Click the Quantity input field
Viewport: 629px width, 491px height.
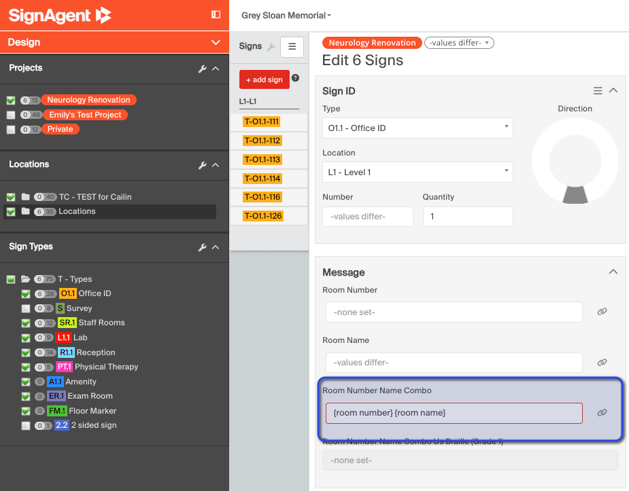[x=468, y=216]
